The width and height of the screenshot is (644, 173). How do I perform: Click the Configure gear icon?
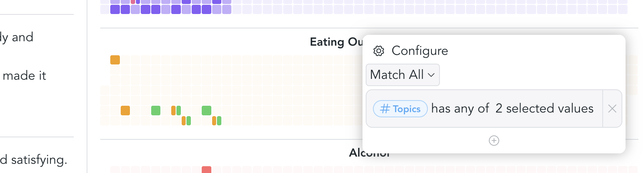pyautogui.click(x=379, y=51)
